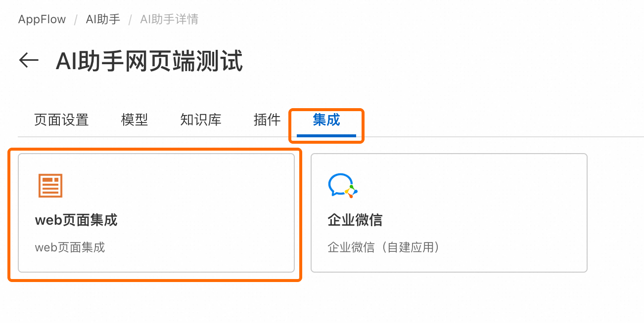Click the back arrow beside the page title
The width and height of the screenshot is (644, 323).
point(29,60)
